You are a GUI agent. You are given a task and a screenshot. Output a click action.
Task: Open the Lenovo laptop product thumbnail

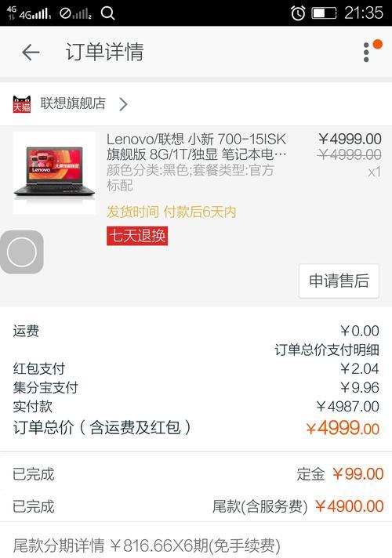54,172
